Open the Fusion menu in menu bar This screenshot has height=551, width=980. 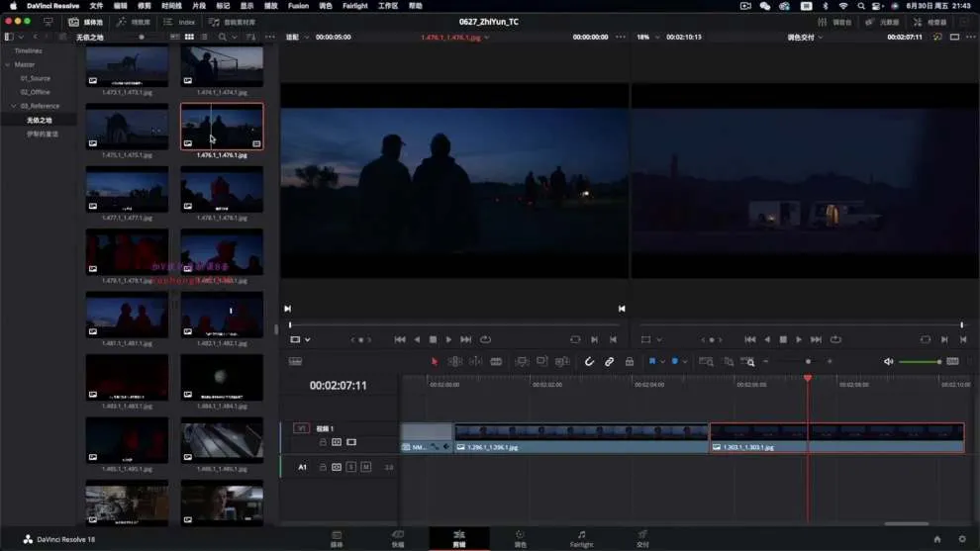tap(298, 6)
